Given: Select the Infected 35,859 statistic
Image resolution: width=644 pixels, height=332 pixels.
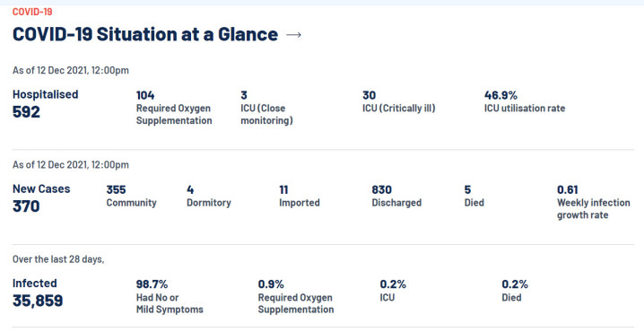Looking at the screenshot, I should point(38,293).
